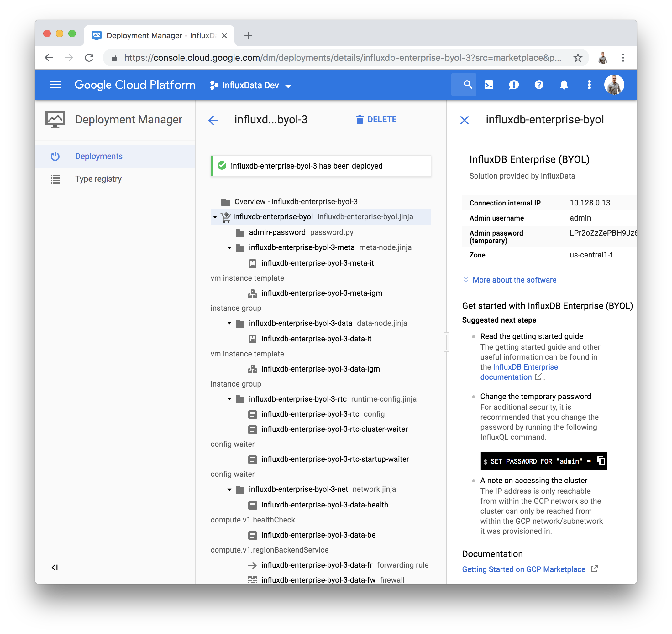
Task: Open the help question mark icon
Action: point(539,85)
